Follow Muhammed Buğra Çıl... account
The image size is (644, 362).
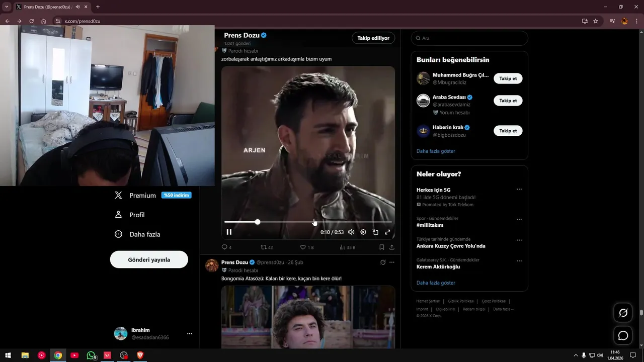(x=508, y=78)
